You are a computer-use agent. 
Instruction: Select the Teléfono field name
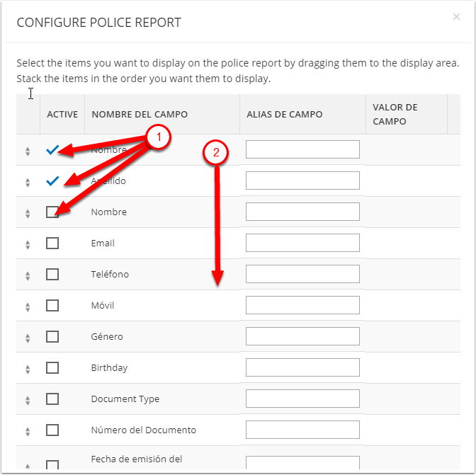(x=110, y=274)
